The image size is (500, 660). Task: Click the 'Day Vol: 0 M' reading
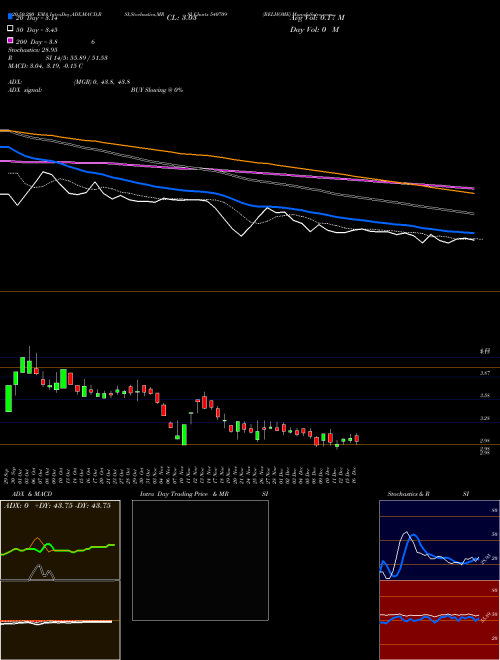tap(314, 29)
